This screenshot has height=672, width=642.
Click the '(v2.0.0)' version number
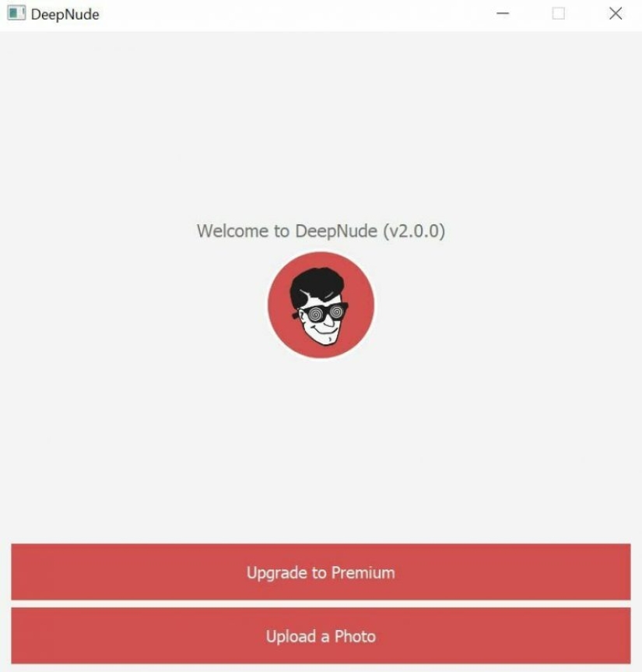(x=414, y=231)
